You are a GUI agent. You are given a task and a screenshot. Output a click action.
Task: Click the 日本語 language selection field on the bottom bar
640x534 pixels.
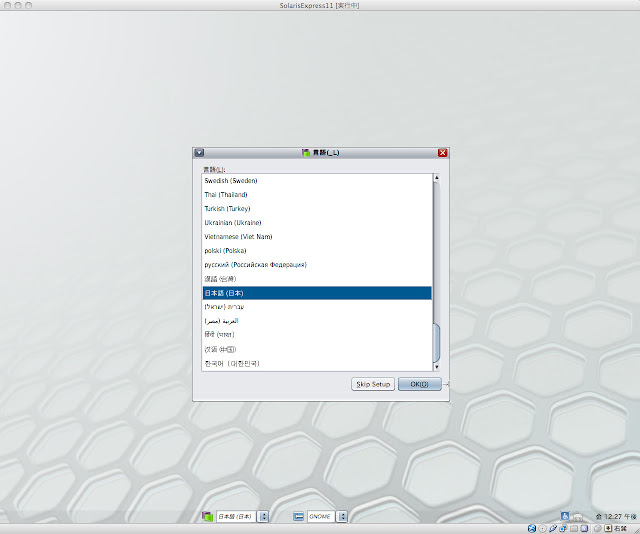click(x=236, y=516)
